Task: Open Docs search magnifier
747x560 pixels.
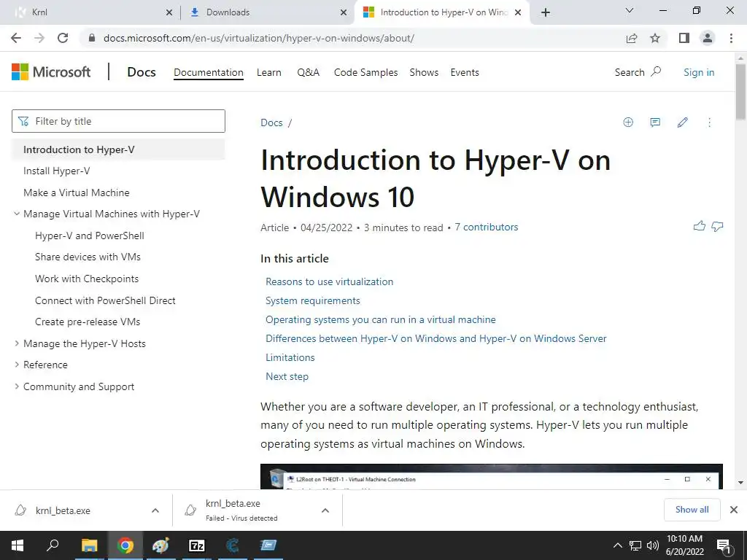Action: coord(656,72)
